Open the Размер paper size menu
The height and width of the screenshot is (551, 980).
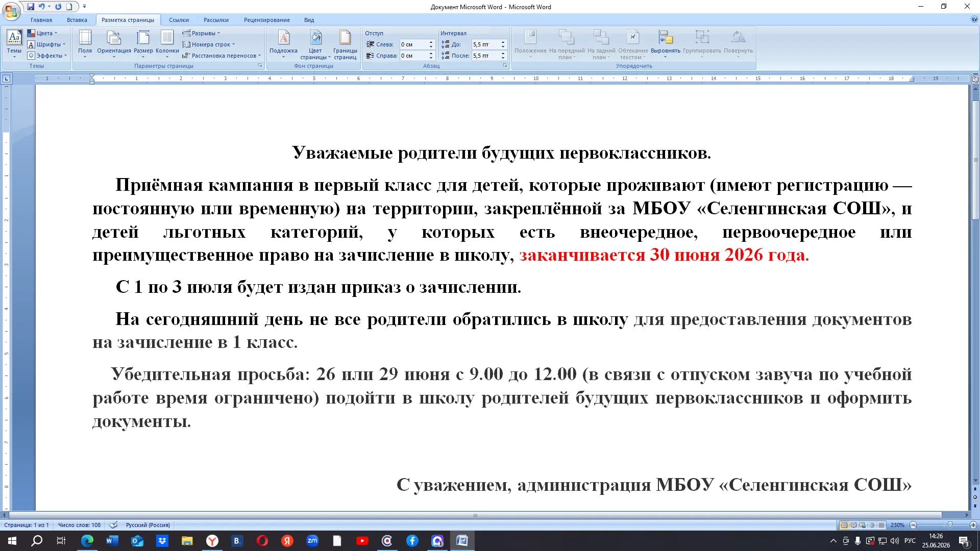[x=143, y=44]
